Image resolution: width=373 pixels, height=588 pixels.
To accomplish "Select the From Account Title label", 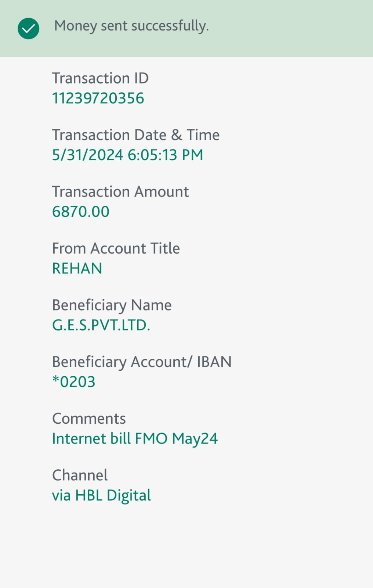I will coord(116,248).
